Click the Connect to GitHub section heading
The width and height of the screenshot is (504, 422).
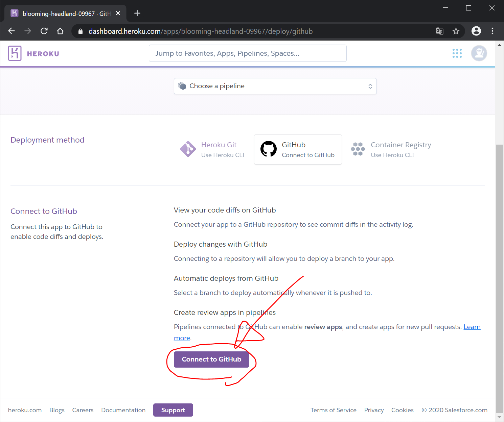[44, 211]
